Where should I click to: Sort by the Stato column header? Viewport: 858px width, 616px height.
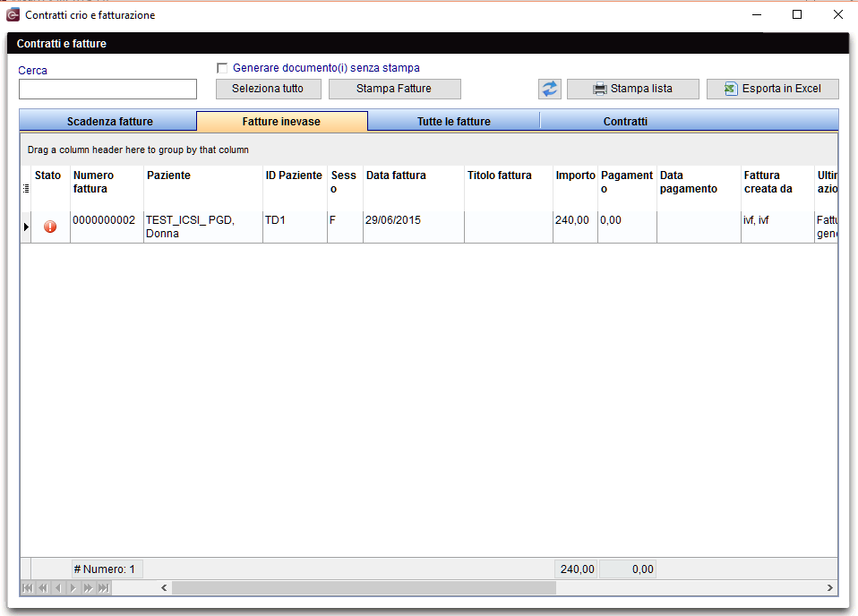[50, 188]
